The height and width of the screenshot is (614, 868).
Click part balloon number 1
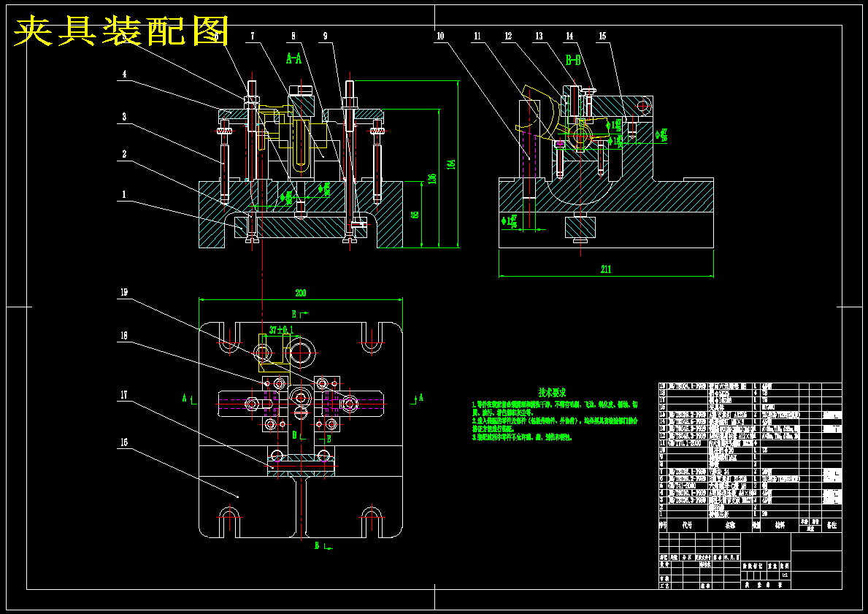tap(124, 194)
